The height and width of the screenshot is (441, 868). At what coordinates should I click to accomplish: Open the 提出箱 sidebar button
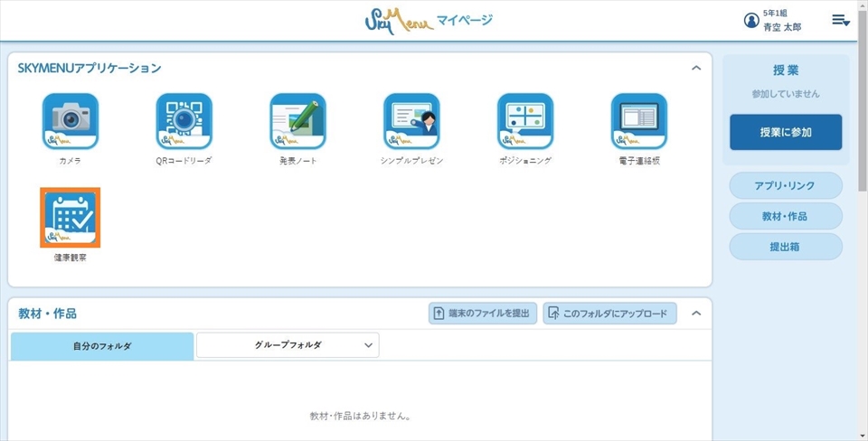coord(785,247)
